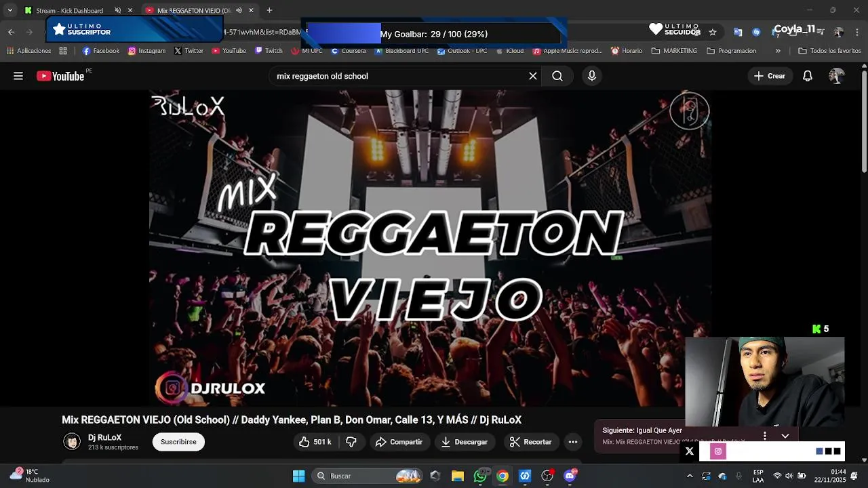
Task: Open a new browser tab
Action: (269, 10)
